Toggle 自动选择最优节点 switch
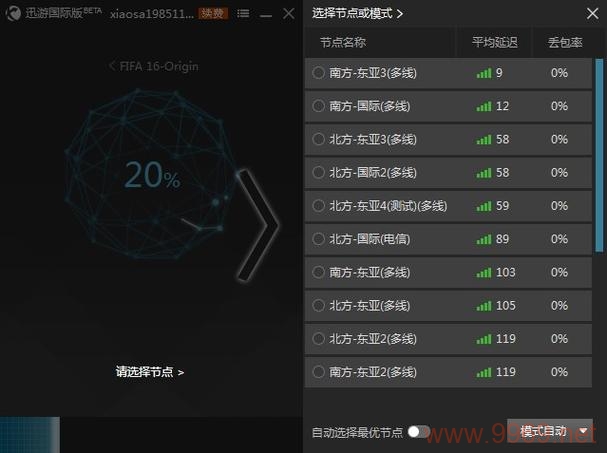This screenshot has height=453, width=607. pos(418,431)
